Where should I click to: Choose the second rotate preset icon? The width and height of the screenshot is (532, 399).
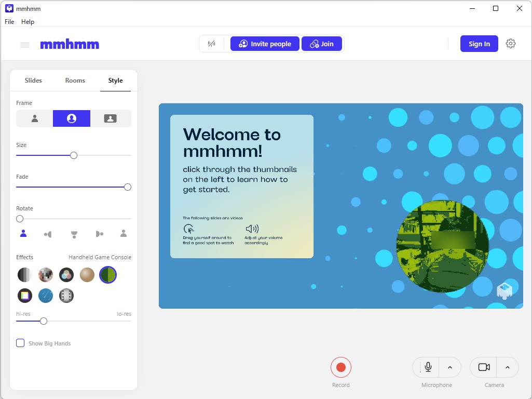(x=48, y=234)
